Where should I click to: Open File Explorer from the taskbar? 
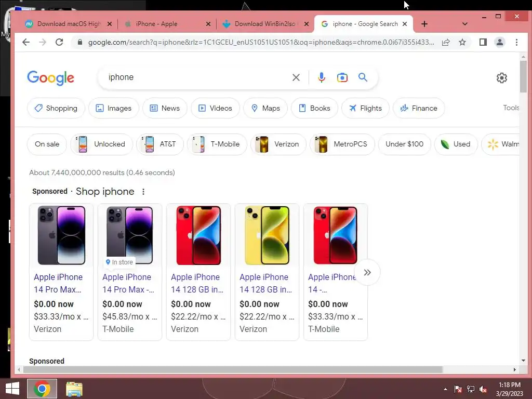pyautogui.click(x=74, y=389)
